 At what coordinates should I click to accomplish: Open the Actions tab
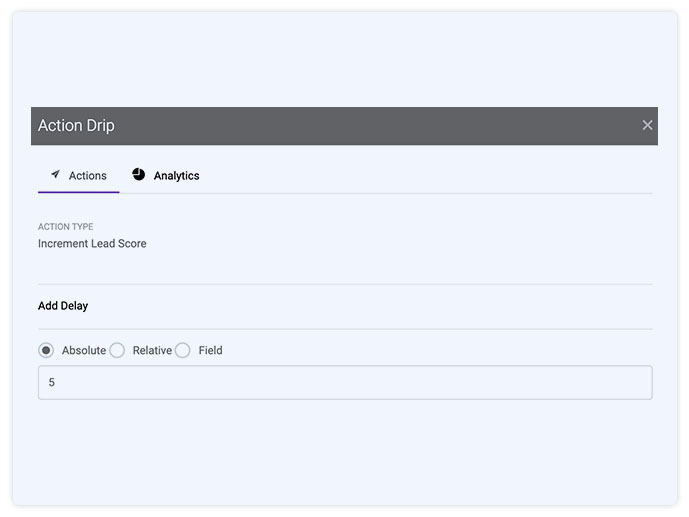87,176
